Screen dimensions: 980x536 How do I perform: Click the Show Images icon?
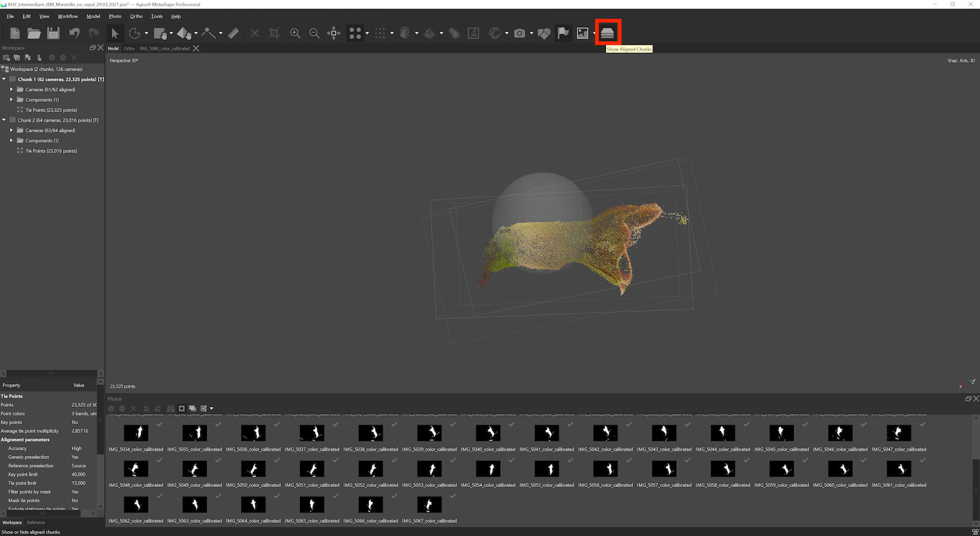click(583, 33)
